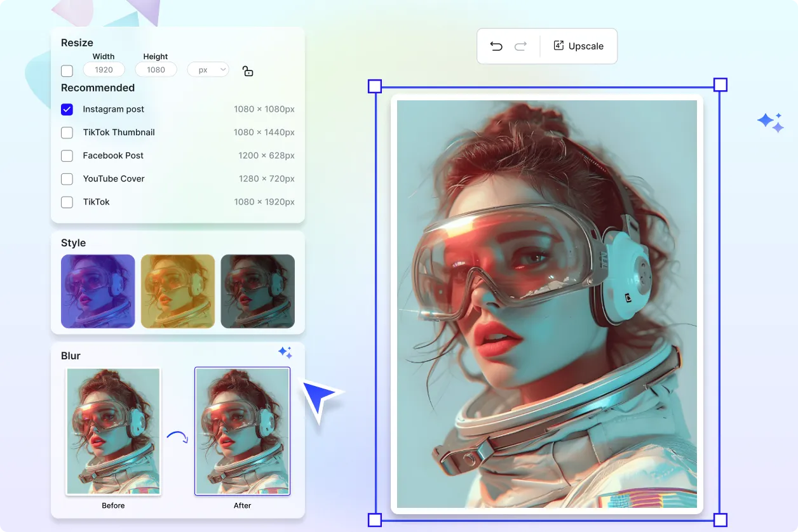Click the Width input field showing 1920

pos(104,69)
